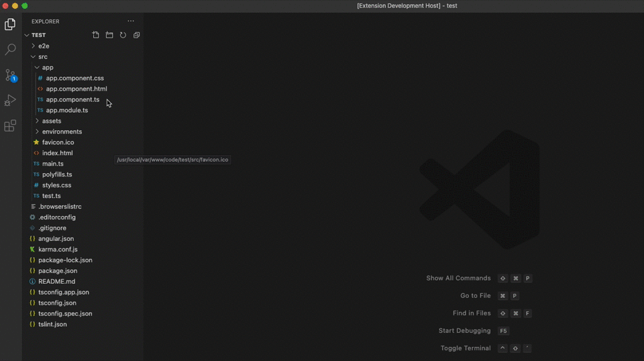Open karma.conf.js file
The width and height of the screenshot is (644, 361).
pos(58,250)
